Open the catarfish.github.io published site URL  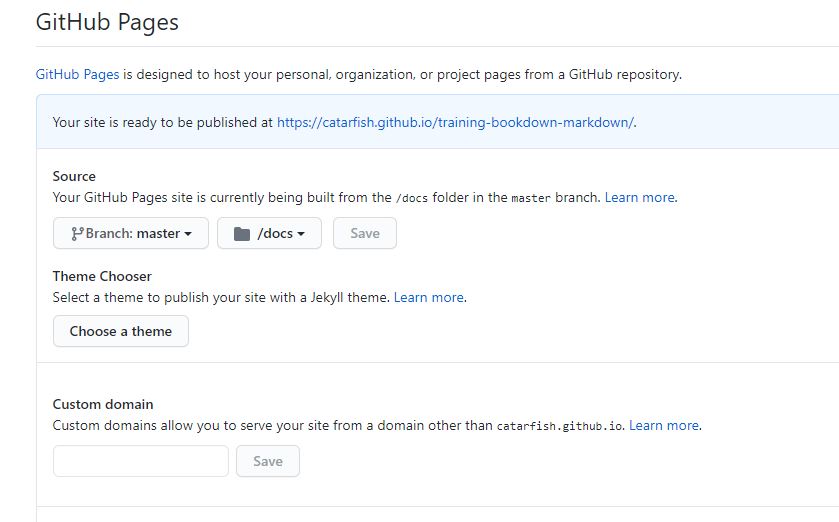454,122
